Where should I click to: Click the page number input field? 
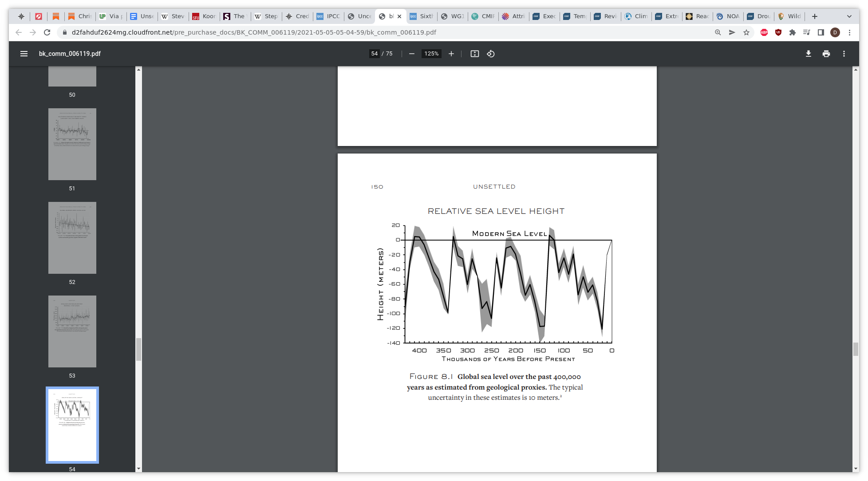tap(375, 54)
